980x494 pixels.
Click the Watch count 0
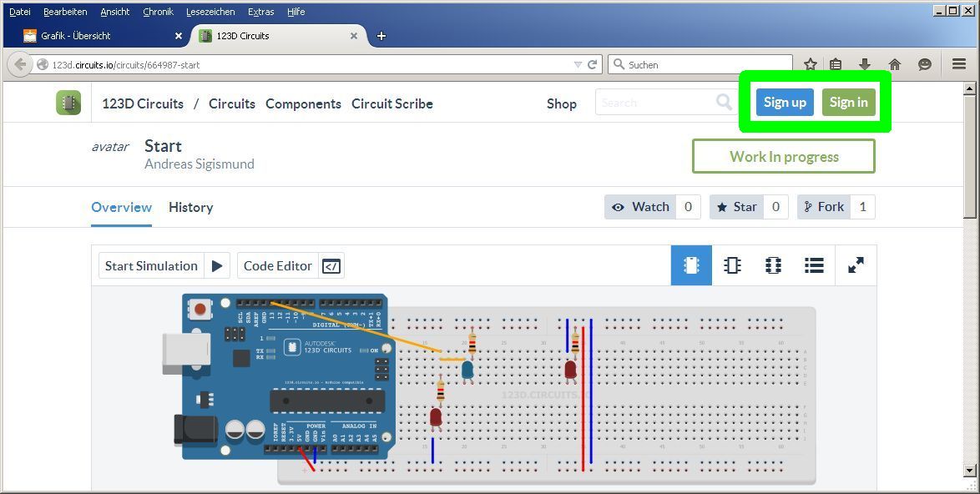688,207
